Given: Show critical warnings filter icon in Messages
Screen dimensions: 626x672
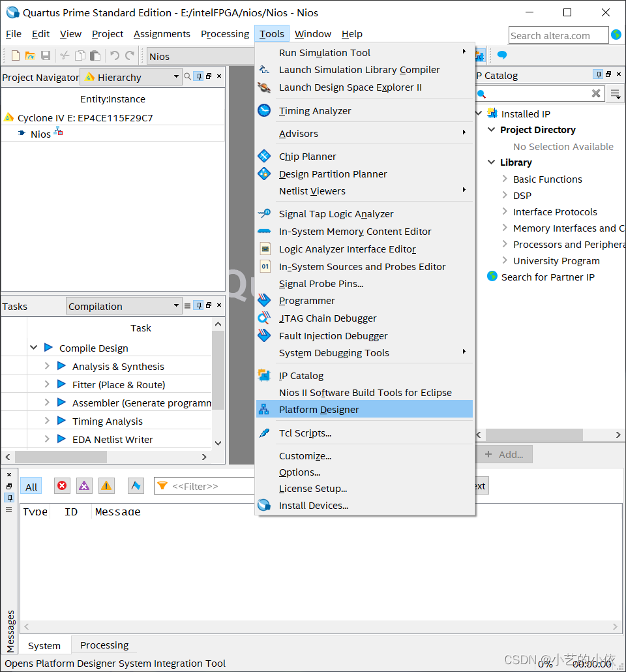Looking at the screenshot, I should click(x=84, y=485).
